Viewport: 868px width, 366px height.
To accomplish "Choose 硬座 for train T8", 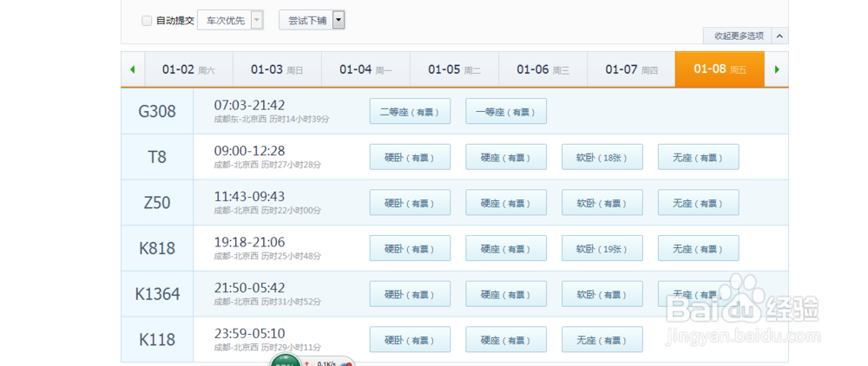I will pos(506,157).
